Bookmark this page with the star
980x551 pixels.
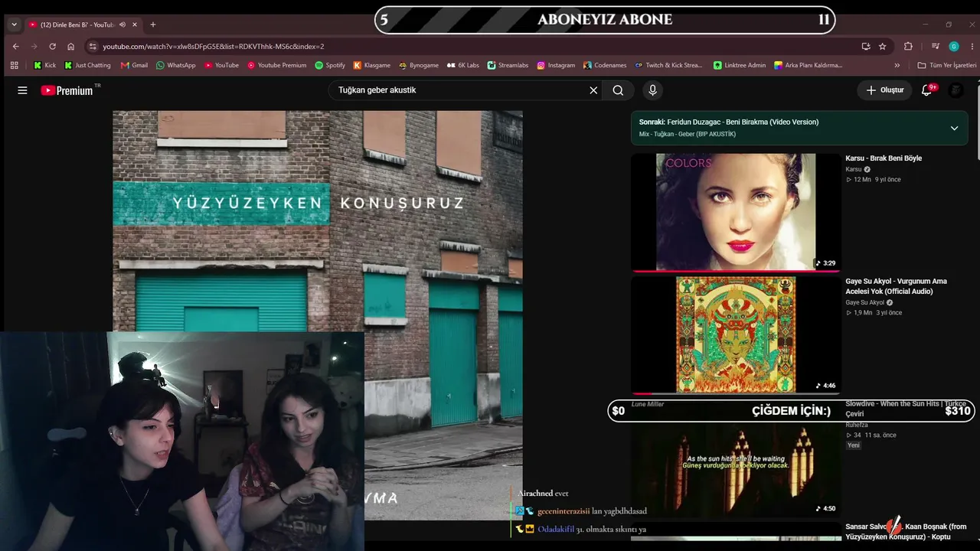point(882,46)
